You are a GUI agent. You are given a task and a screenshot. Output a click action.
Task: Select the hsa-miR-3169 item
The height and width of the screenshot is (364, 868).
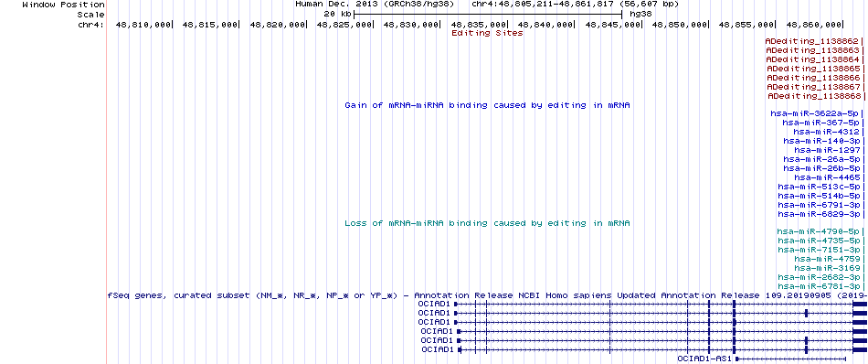[827, 268]
